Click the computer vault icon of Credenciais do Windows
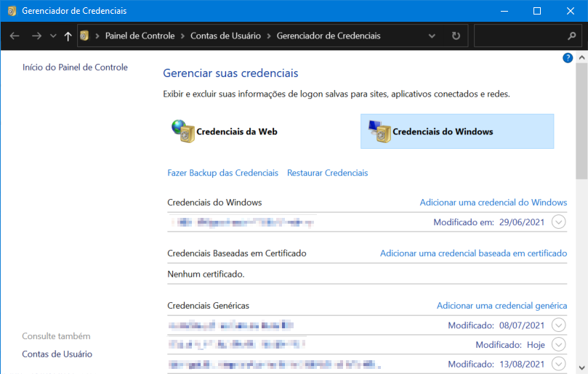Screen dimensions: 588x374 (x=379, y=131)
